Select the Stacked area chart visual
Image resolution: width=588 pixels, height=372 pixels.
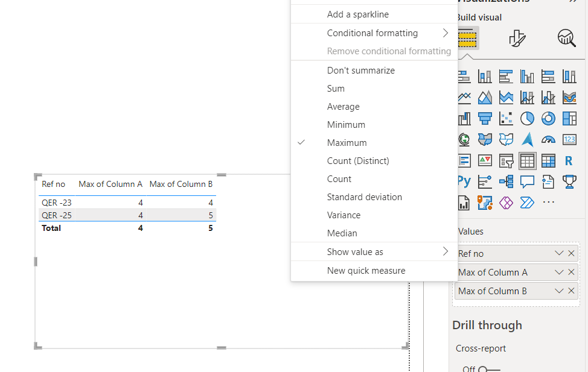(x=506, y=98)
